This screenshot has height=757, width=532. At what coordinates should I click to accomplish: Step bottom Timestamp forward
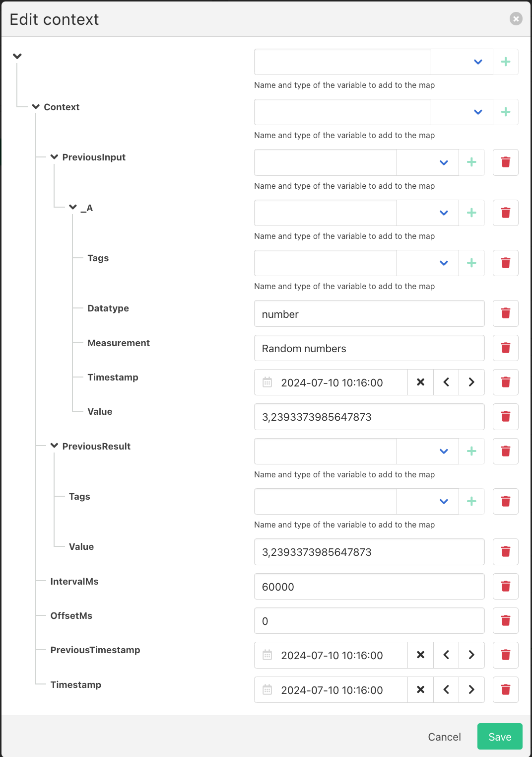click(471, 689)
